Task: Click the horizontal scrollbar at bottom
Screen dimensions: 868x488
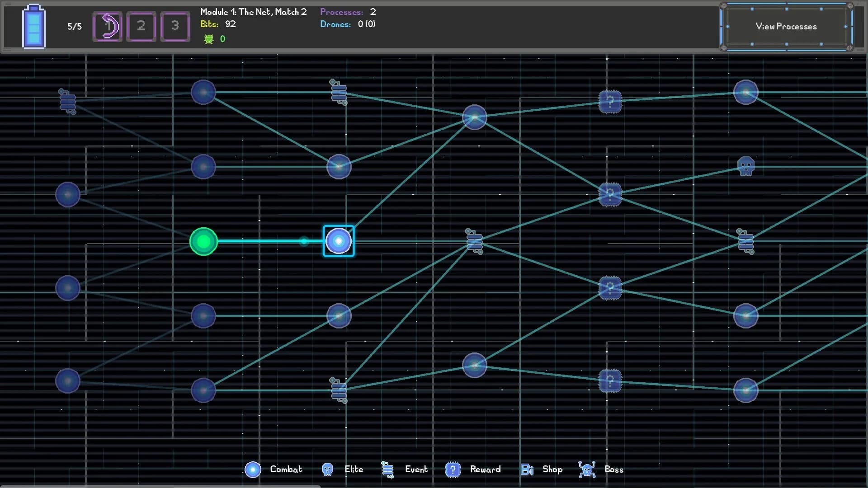Action: click(x=160, y=486)
